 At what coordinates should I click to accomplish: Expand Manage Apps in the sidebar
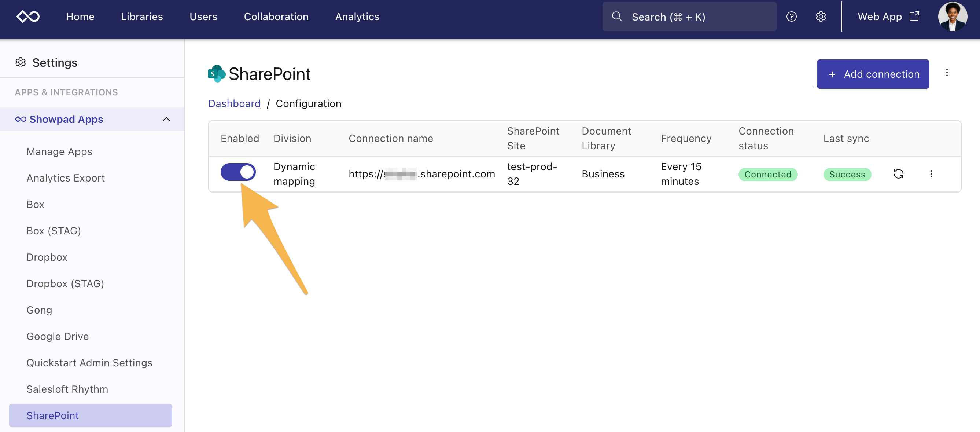click(59, 151)
